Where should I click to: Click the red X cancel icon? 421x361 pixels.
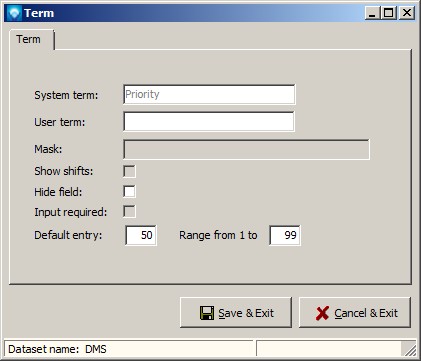coord(322,313)
